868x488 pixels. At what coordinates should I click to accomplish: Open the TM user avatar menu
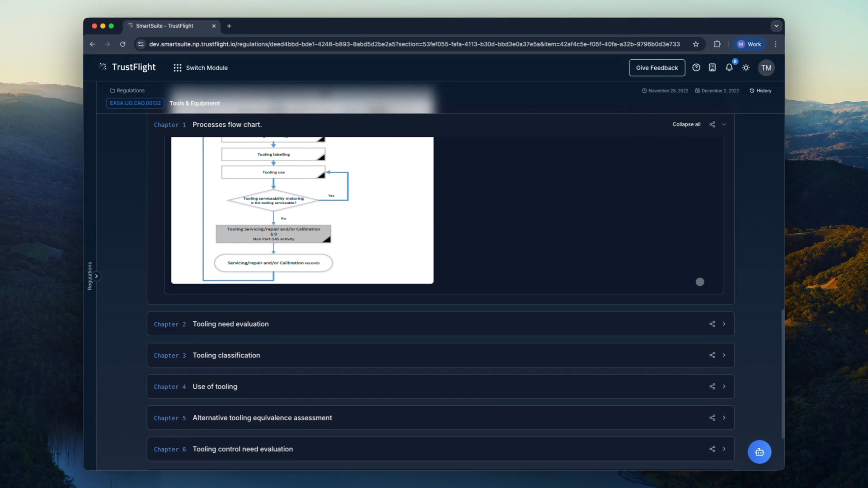[766, 67]
